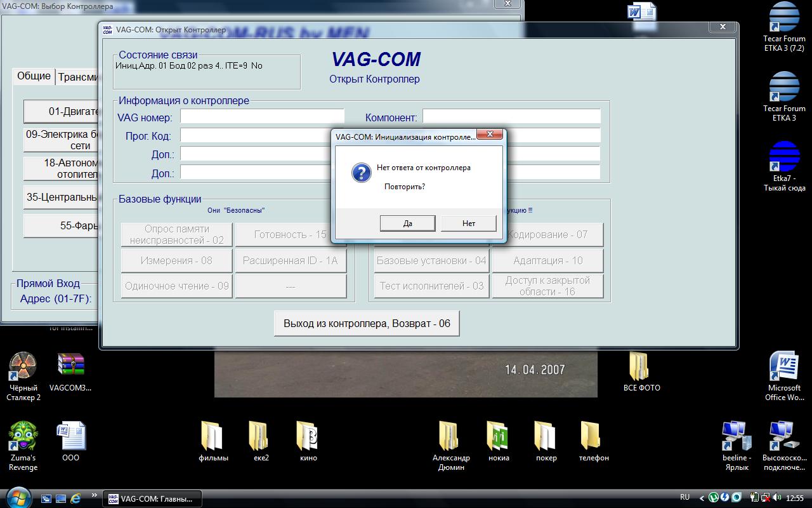Image resolution: width=812 pixels, height=508 pixels.
Task: Switch to the Общие tab
Action: coord(34,76)
